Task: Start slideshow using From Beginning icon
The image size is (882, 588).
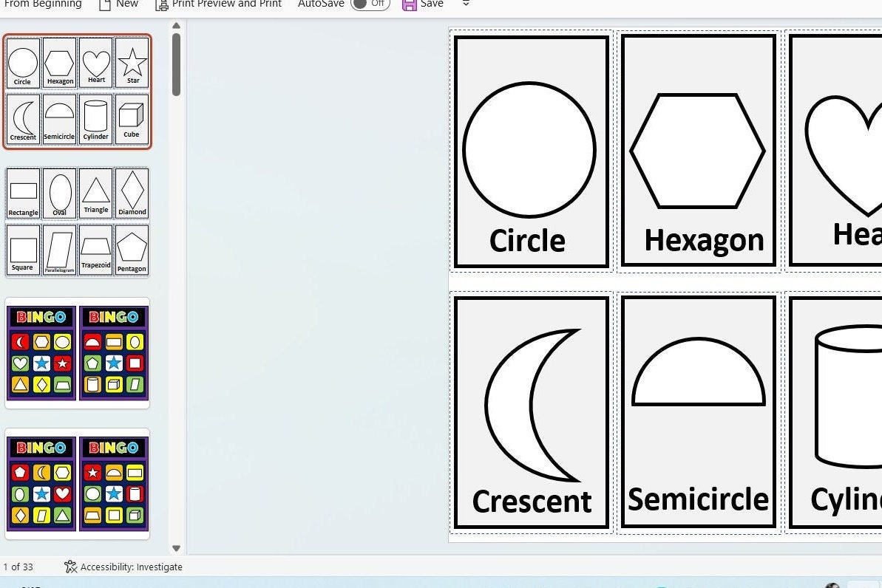Action: 42,4
